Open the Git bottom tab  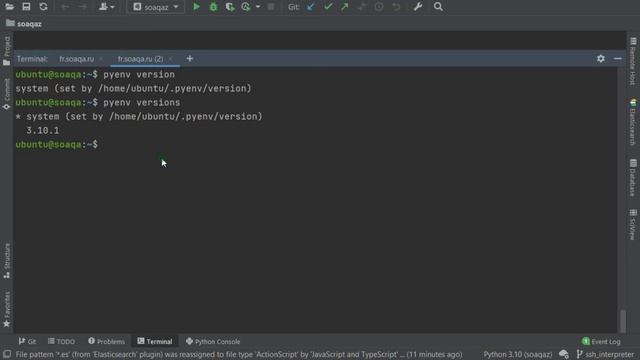27,341
